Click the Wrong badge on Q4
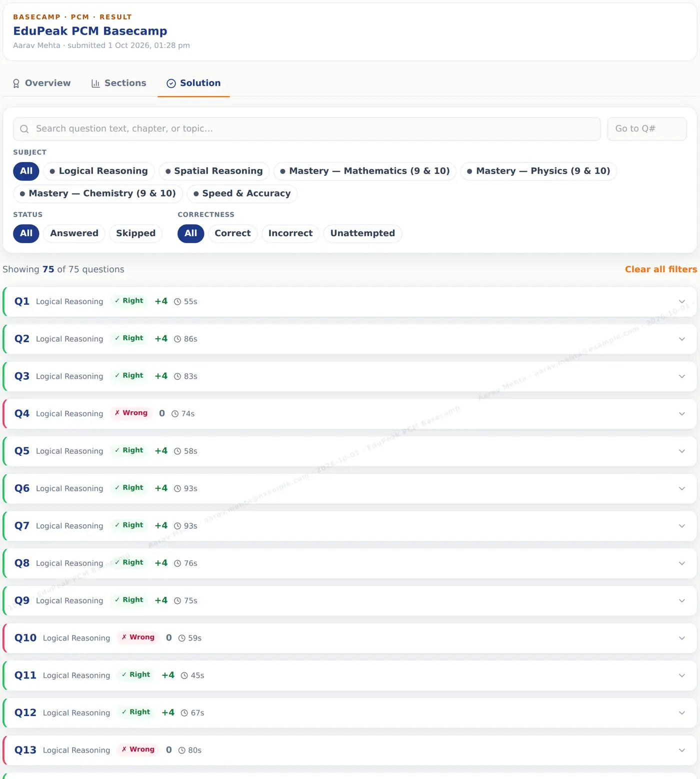This screenshot has width=700, height=779. (x=131, y=413)
